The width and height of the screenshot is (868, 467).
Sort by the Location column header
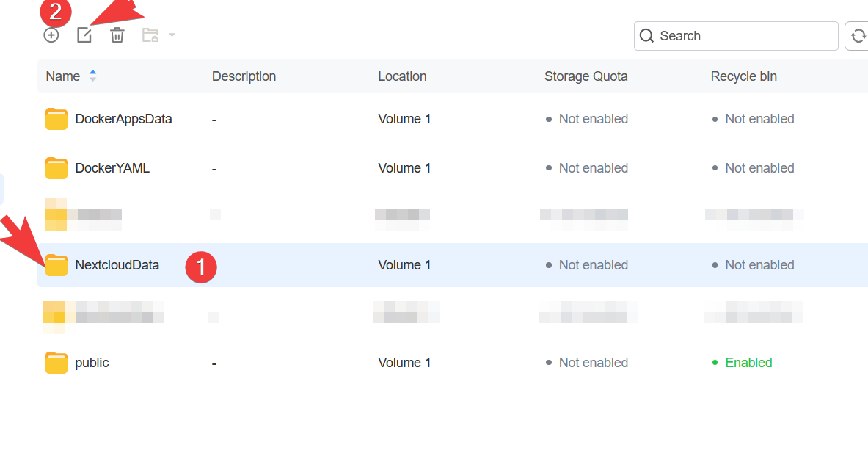(x=402, y=76)
